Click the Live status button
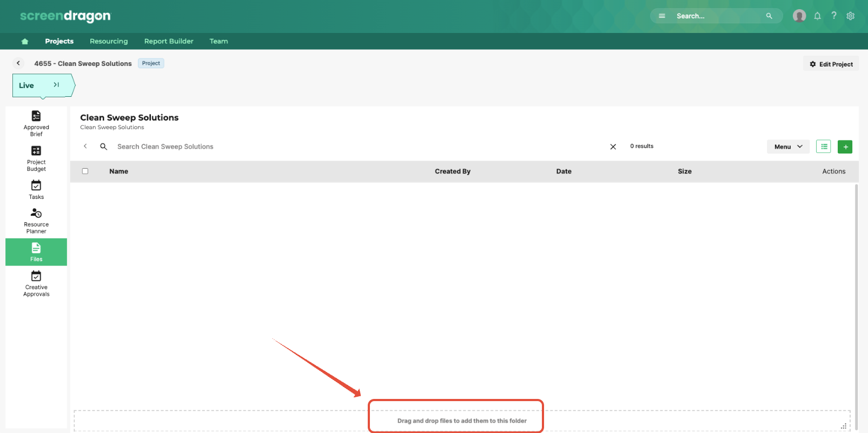 tap(43, 85)
